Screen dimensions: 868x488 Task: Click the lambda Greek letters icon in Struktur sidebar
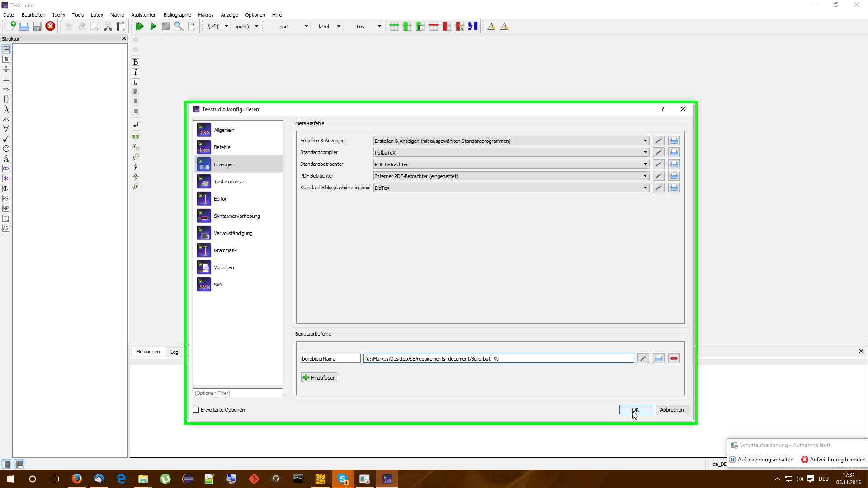click(x=6, y=109)
